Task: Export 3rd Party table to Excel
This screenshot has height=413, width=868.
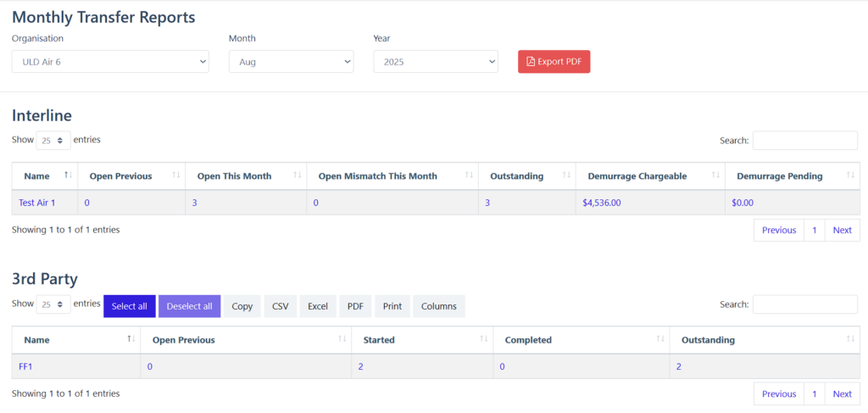Action: [x=318, y=306]
